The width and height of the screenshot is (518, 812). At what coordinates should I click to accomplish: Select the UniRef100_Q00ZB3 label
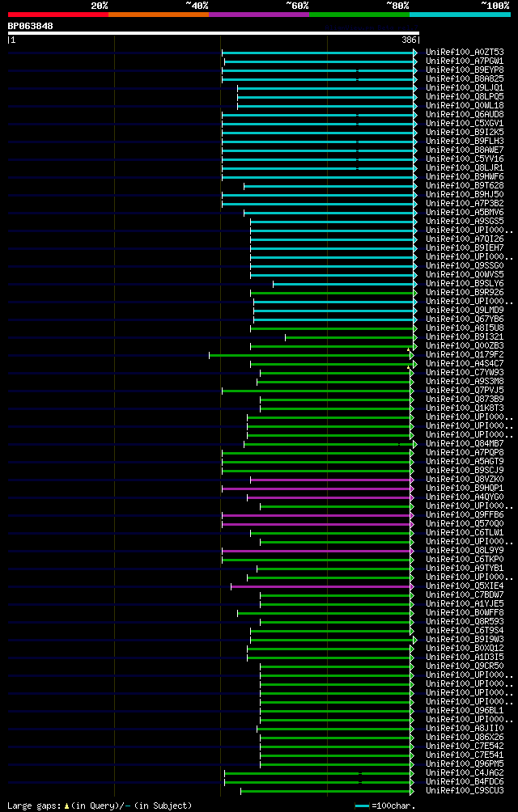point(465,345)
